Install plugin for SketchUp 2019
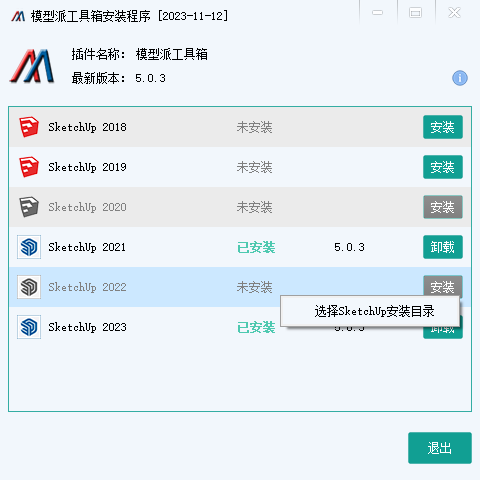The height and width of the screenshot is (480, 480). (443, 167)
